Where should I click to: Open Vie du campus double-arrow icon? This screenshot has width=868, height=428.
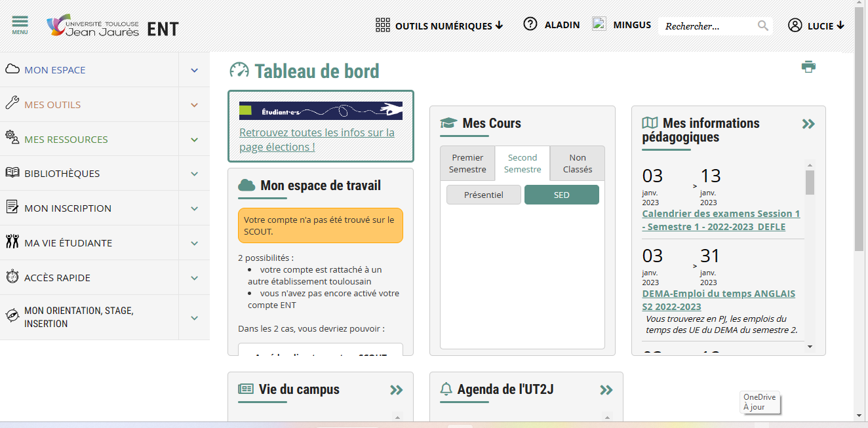point(396,390)
